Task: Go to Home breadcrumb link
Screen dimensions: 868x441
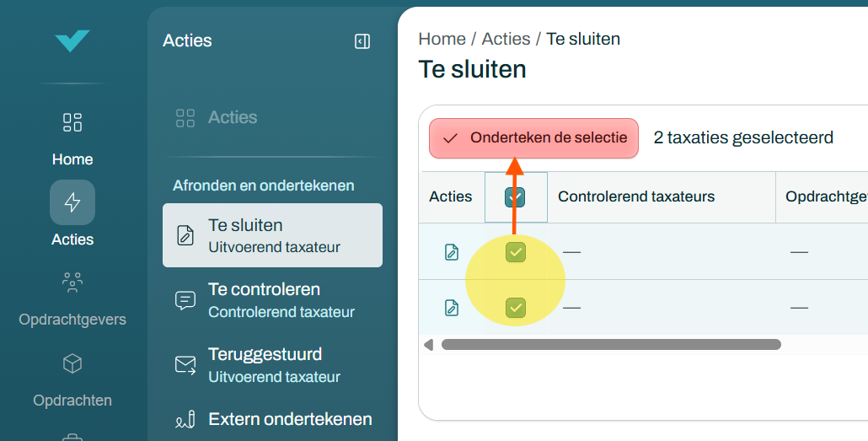Action: 442,39
